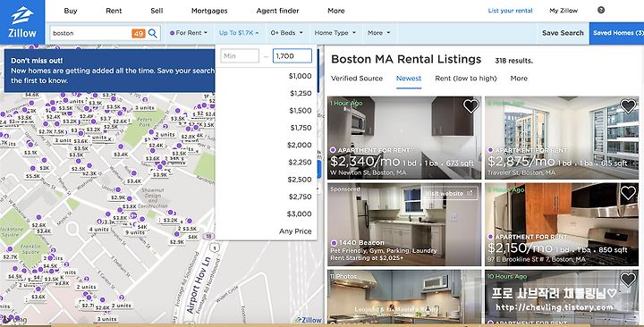644x327 pixels.
Task: Open the $2,340/mo W Newton St listing
Action: tap(403, 138)
